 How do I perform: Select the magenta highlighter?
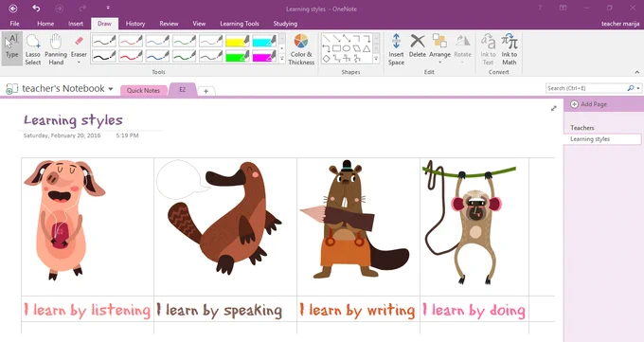click(x=264, y=56)
